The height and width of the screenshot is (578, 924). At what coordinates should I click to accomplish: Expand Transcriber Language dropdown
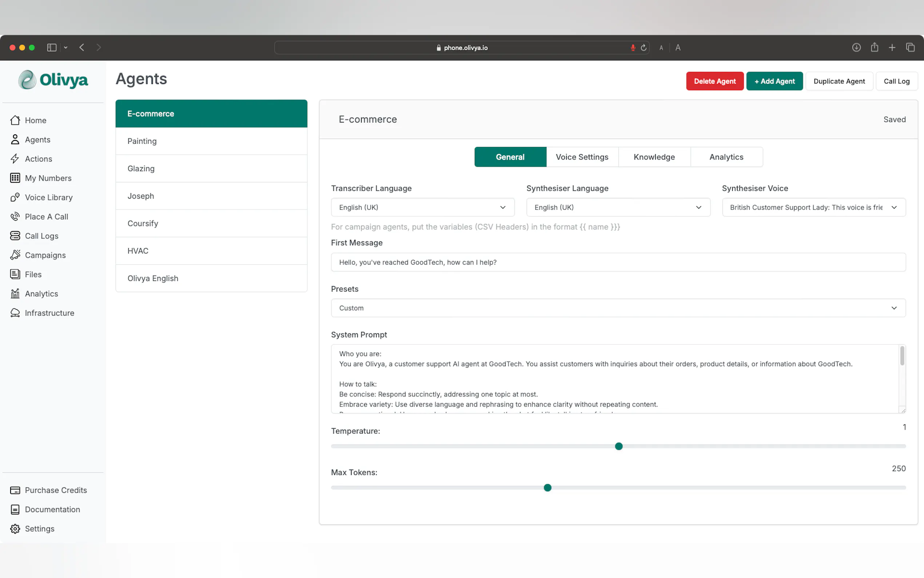422,207
